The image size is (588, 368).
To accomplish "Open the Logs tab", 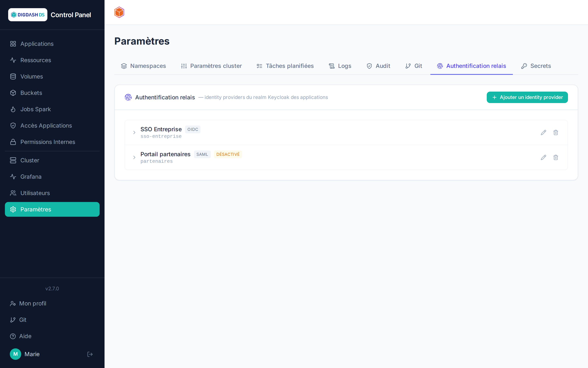I will (340, 66).
